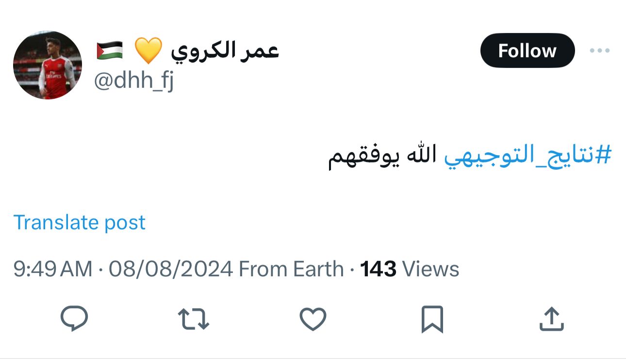This screenshot has width=626, height=364.
Task: Click the Views label text
Action: click(431, 269)
